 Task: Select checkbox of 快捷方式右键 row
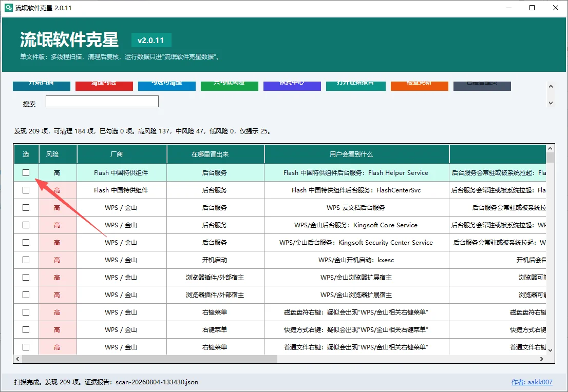click(26, 329)
